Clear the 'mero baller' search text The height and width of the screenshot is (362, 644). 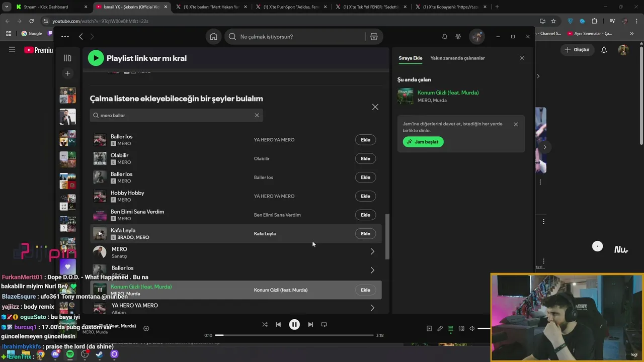(257, 115)
